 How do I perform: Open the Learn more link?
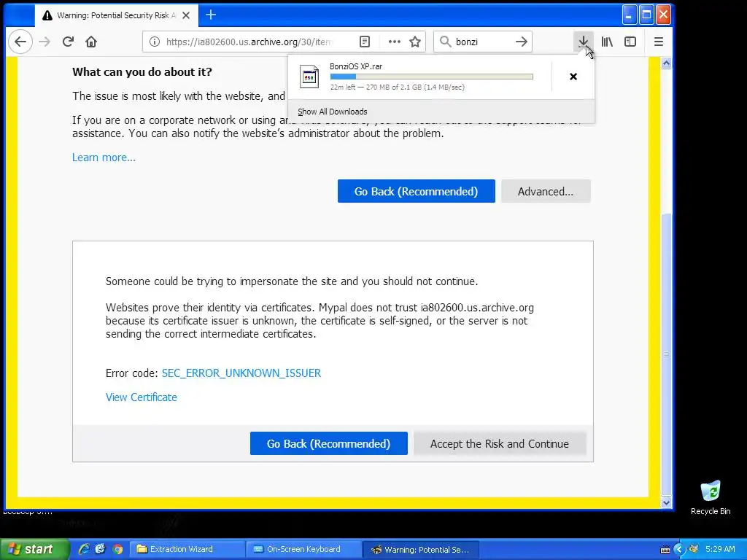[104, 157]
